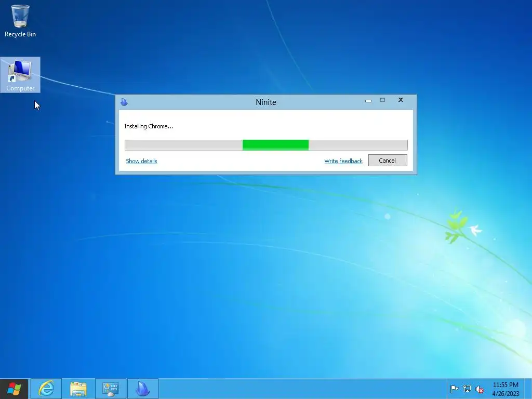This screenshot has width=532, height=399.
Task: Open the Recycle Bin desktop icon
Action: (x=20, y=20)
